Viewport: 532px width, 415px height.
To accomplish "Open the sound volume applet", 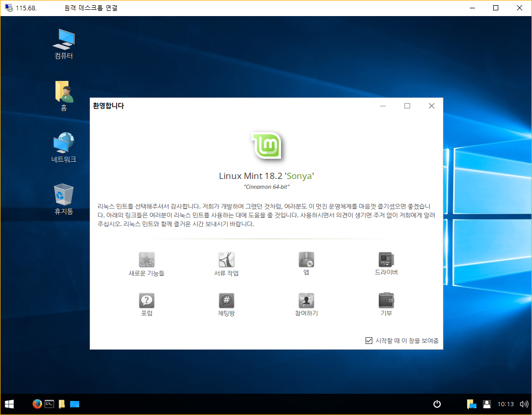I will coord(524,404).
